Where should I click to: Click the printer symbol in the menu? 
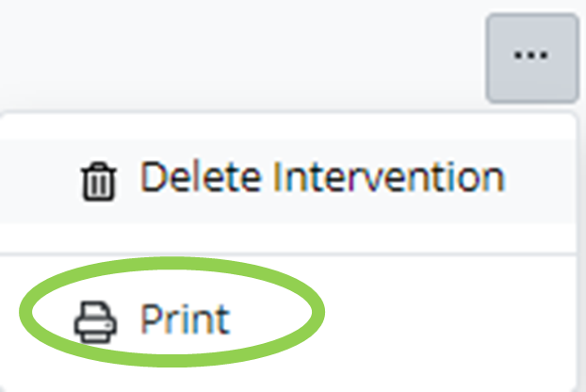[95, 322]
